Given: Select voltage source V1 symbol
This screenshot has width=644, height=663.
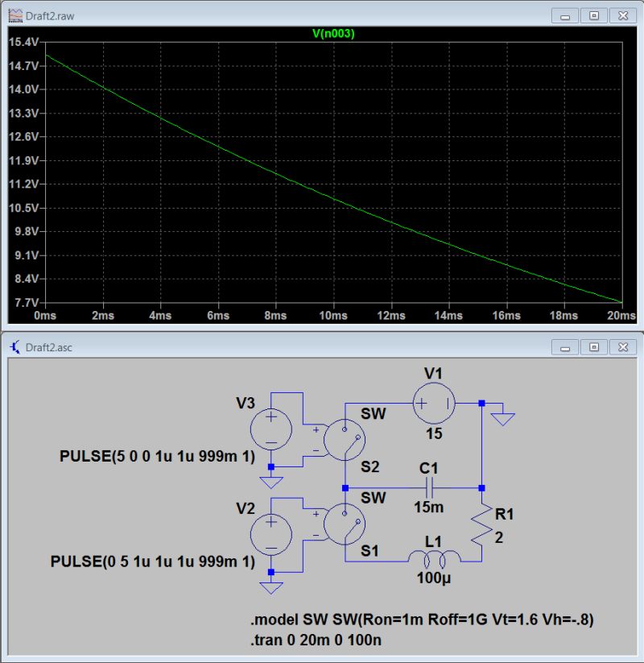Looking at the screenshot, I should point(433,402).
